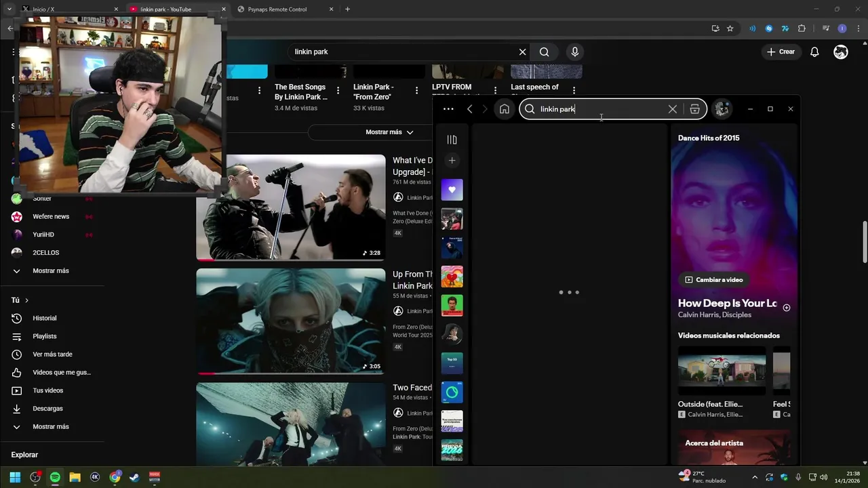Open File Explorer from taskbar

75,477
